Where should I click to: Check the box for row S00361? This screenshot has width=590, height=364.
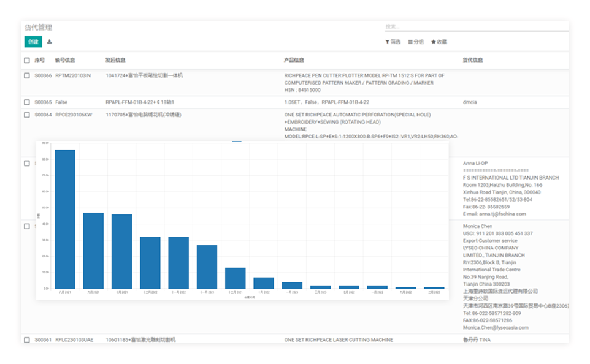click(27, 340)
